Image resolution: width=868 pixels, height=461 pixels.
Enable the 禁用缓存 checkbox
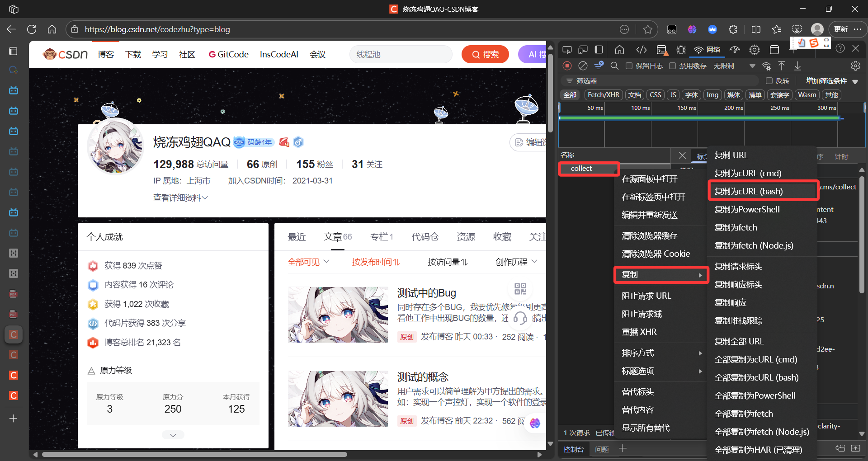pos(673,66)
